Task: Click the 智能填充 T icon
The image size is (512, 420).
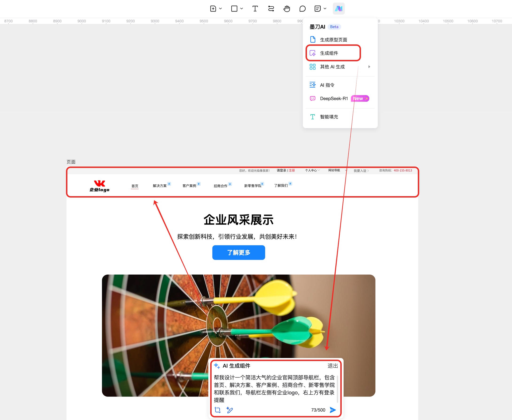Action: [312, 117]
